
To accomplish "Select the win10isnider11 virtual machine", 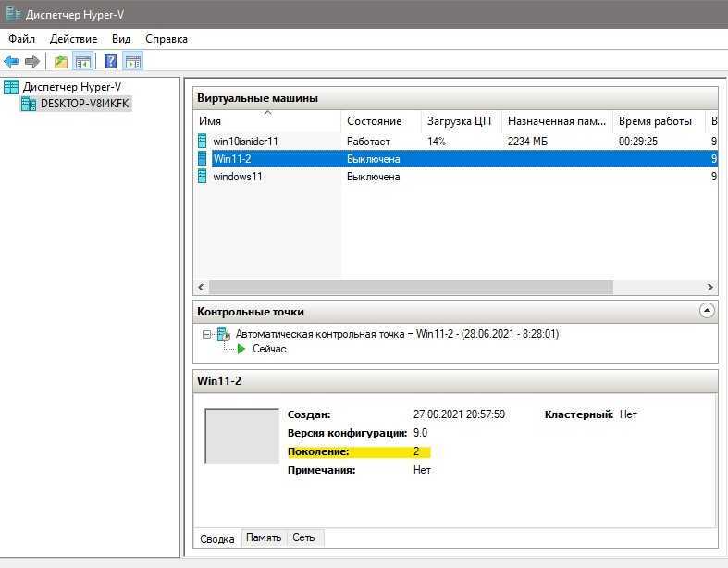I will click(245, 142).
